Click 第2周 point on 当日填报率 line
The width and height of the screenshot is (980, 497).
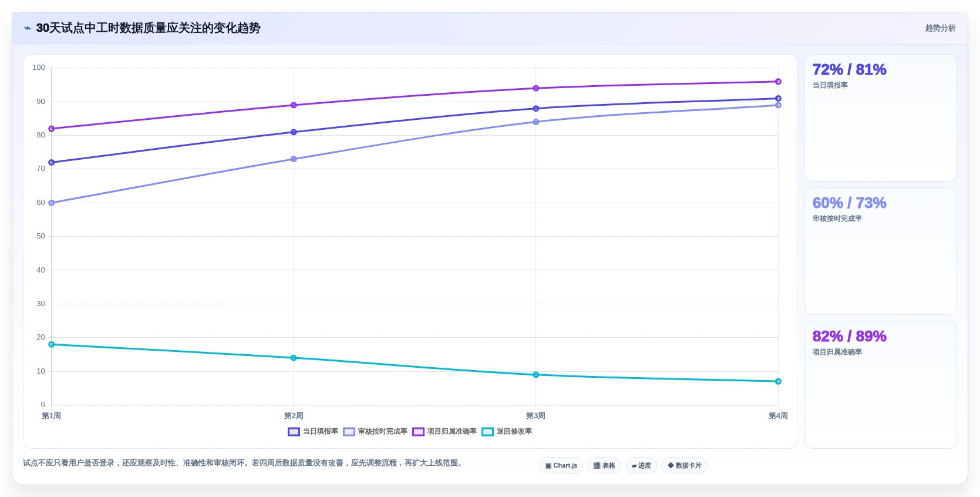(294, 132)
